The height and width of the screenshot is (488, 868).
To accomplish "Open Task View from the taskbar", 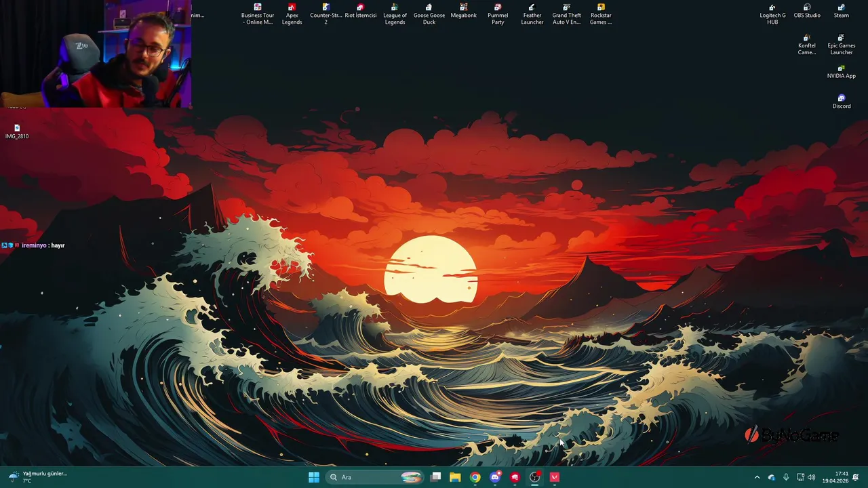I will point(436,477).
